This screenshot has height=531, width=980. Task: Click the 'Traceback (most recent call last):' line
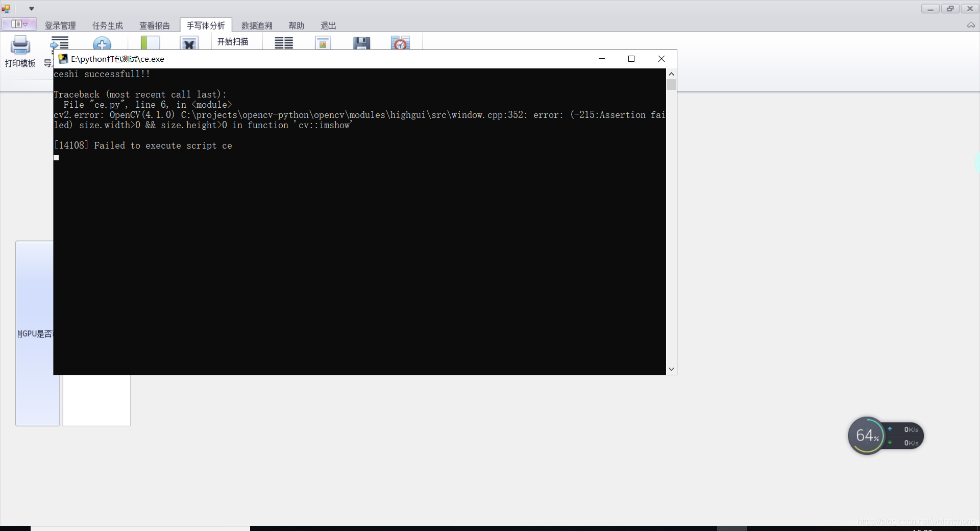coord(140,94)
